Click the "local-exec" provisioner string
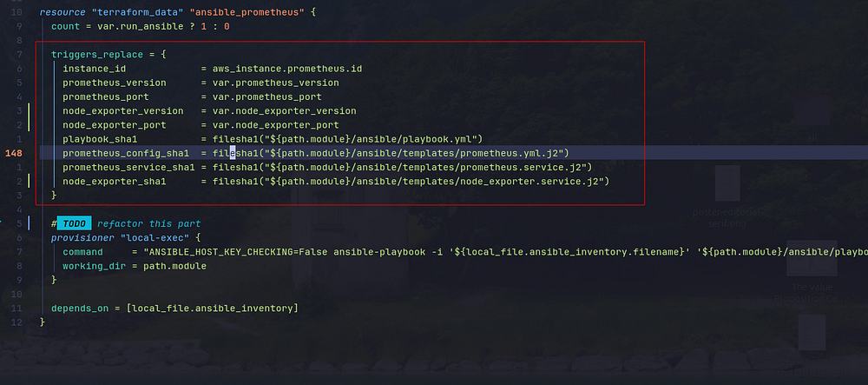The width and height of the screenshot is (868, 385). pyautogui.click(x=155, y=237)
